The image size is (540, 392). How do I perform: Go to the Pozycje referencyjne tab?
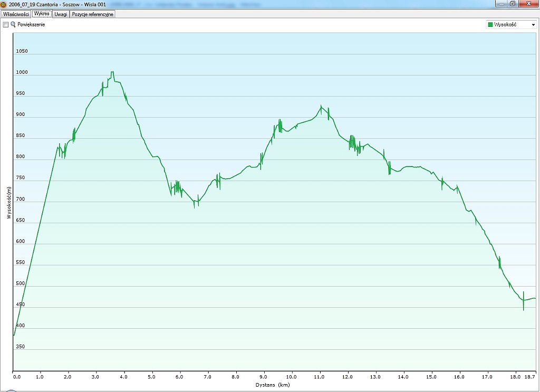click(x=92, y=14)
